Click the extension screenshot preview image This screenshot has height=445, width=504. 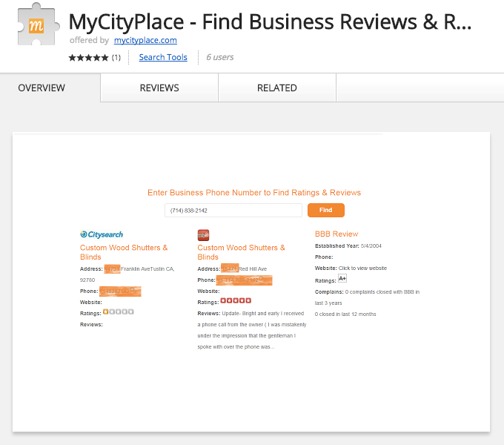pyautogui.click(x=251, y=282)
